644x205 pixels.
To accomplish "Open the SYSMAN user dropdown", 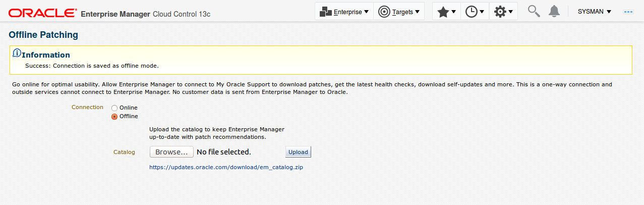I will coord(594,12).
